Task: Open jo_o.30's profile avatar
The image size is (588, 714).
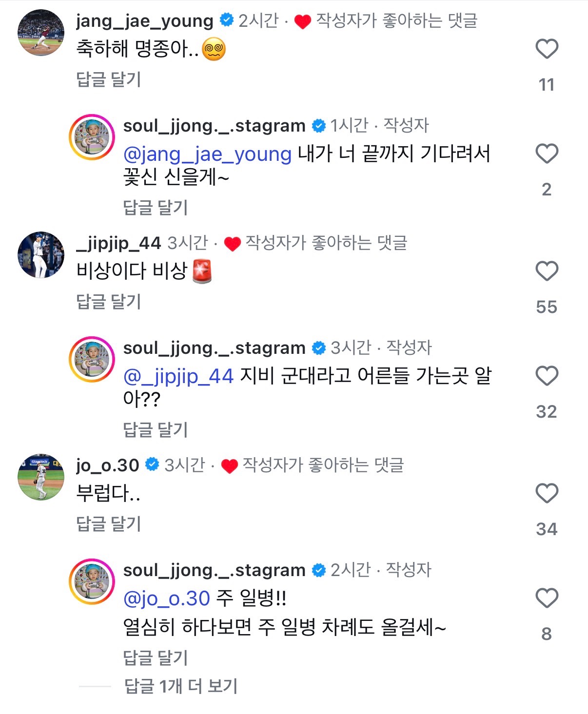Action: [41, 477]
